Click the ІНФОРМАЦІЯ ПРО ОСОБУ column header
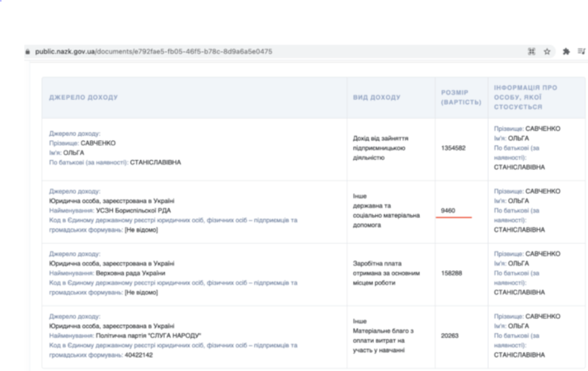The height and width of the screenshot is (371, 588). (525, 96)
